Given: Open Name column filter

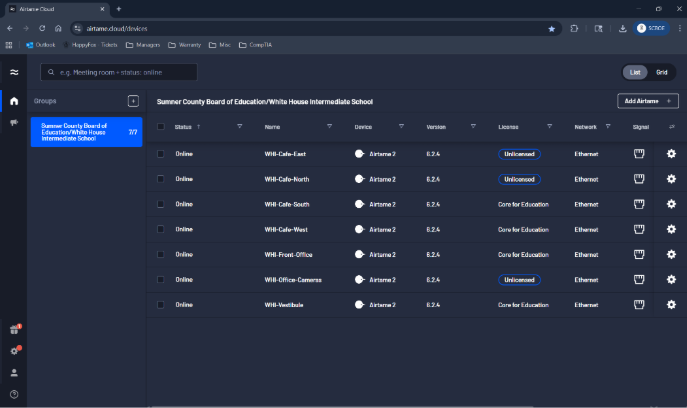Looking at the screenshot, I should point(329,127).
